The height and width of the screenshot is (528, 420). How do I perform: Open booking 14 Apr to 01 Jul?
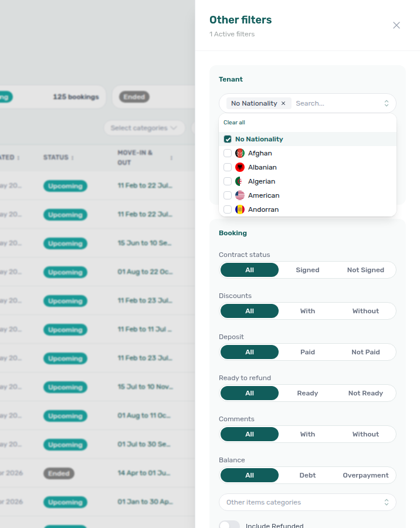144,473
